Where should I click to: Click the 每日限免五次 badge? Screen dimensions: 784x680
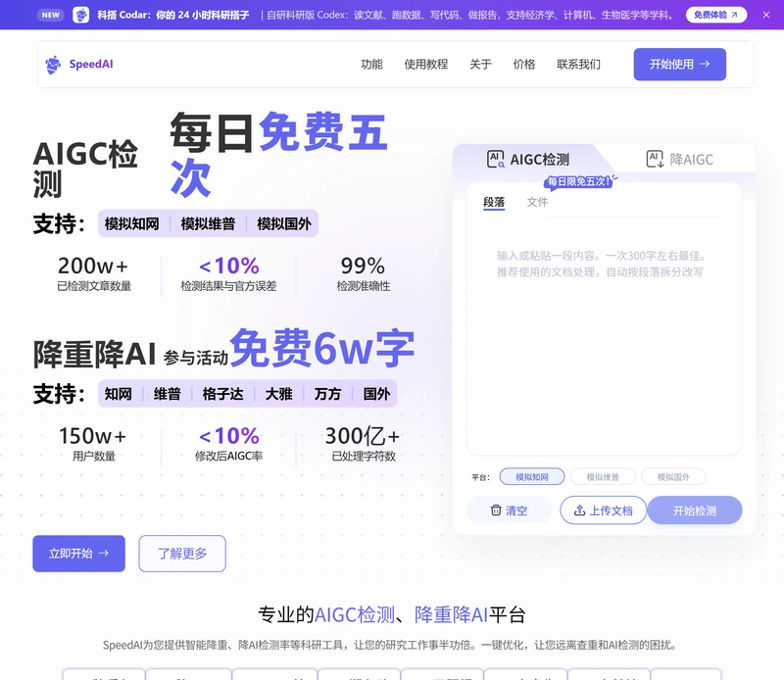coord(579,181)
